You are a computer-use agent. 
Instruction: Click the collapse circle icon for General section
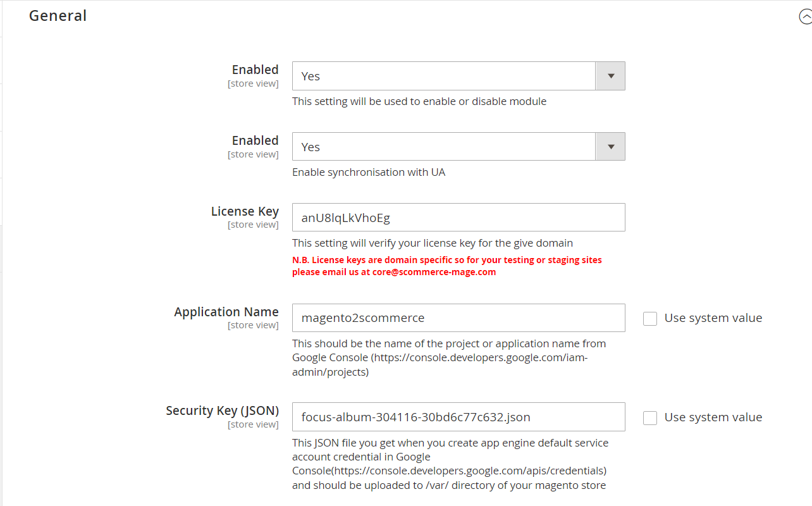(x=806, y=17)
